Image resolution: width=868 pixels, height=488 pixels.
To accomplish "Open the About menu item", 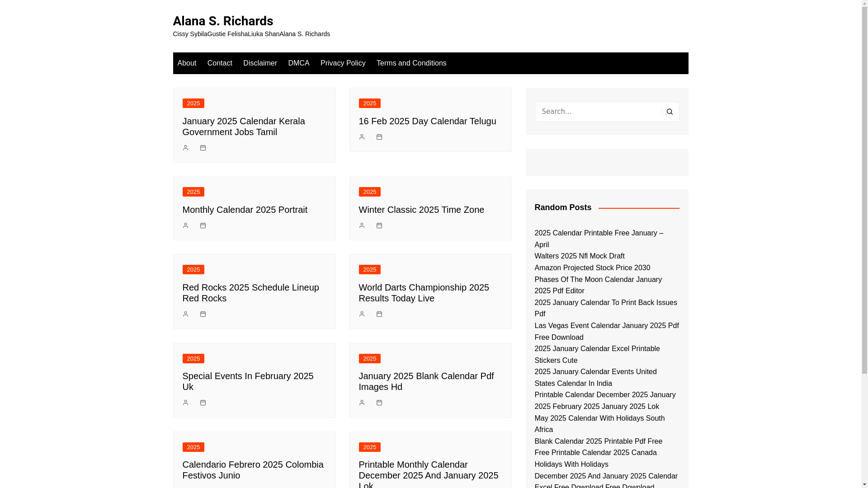I will [187, 63].
